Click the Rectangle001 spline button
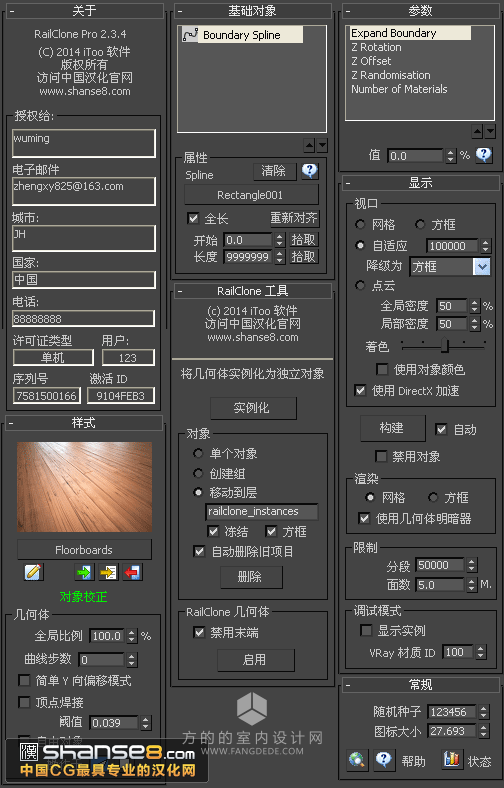This screenshot has height=788, width=504. [251, 195]
